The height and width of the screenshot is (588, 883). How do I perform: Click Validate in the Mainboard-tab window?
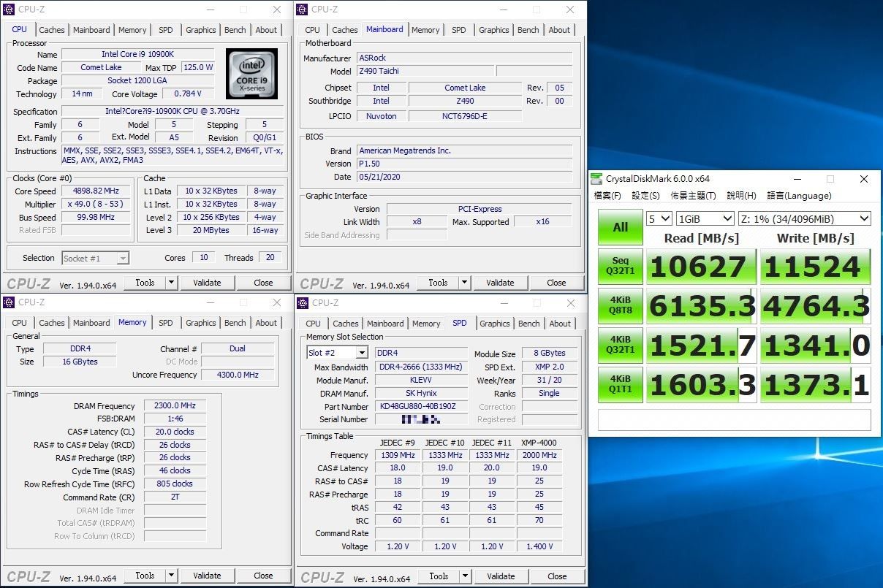coord(500,283)
